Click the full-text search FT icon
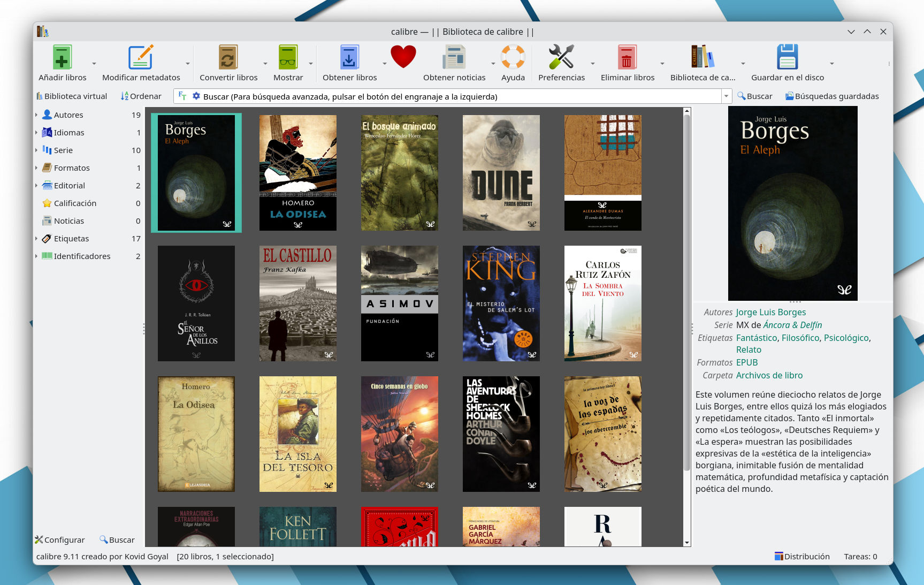 (182, 96)
